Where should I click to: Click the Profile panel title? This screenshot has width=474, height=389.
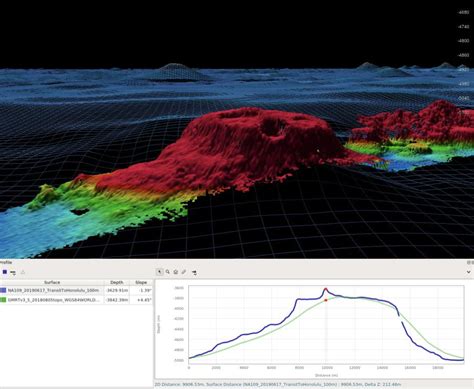click(x=6, y=263)
